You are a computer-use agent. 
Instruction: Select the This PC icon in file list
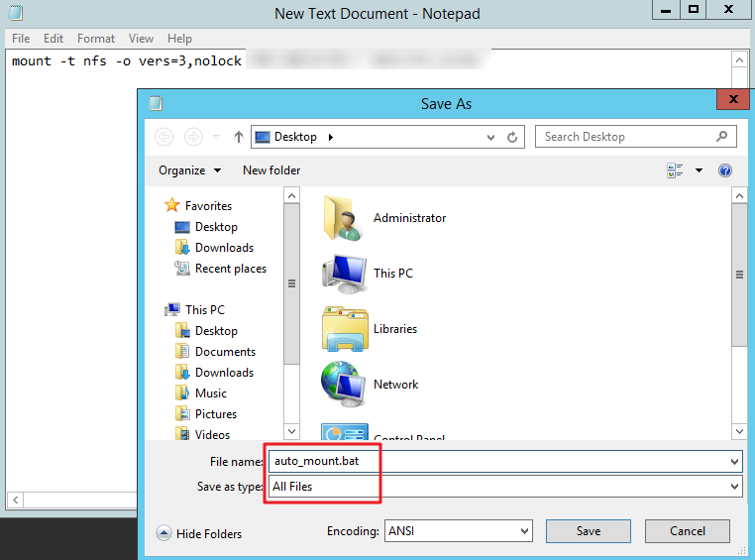(344, 274)
